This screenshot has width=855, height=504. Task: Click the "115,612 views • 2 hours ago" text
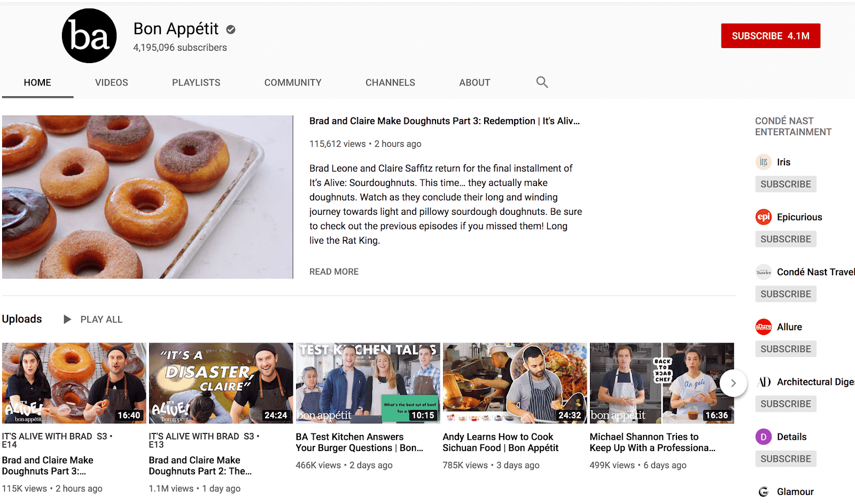365,144
